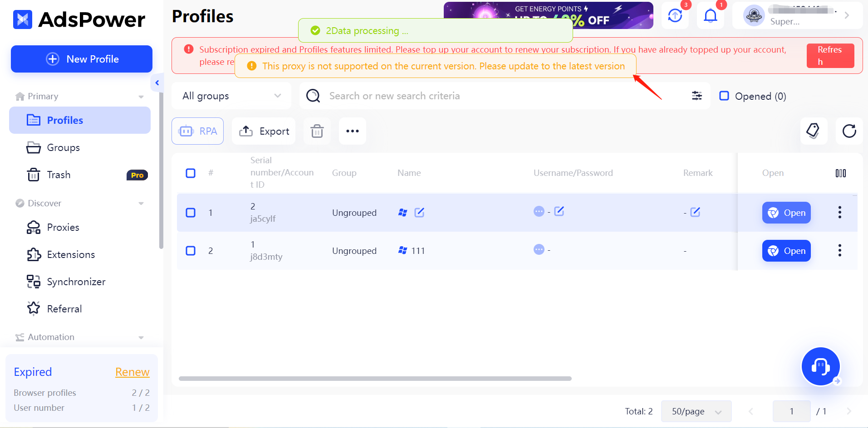Check the Opened (0) checkbox
868x428 pixels.
pos(725,96)
